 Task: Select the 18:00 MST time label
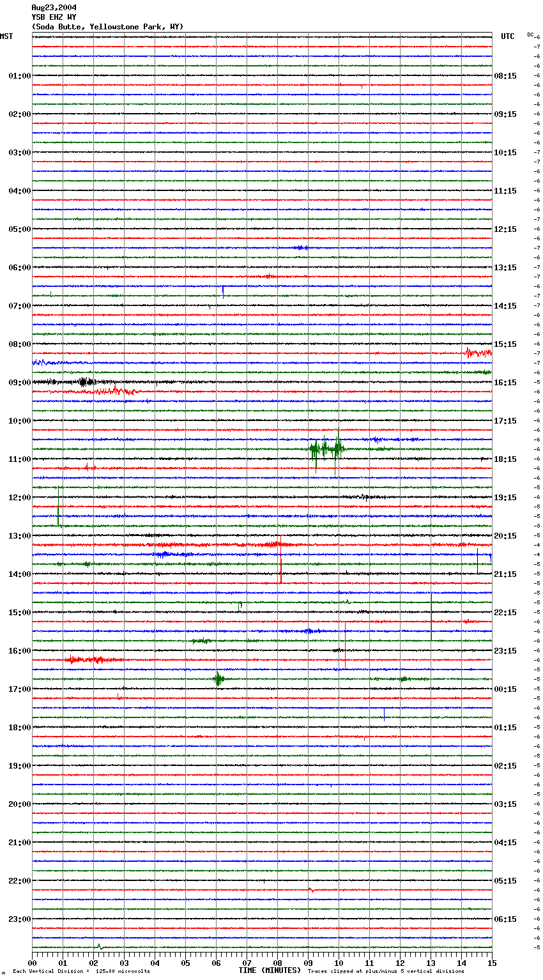(x=20, y=728)
